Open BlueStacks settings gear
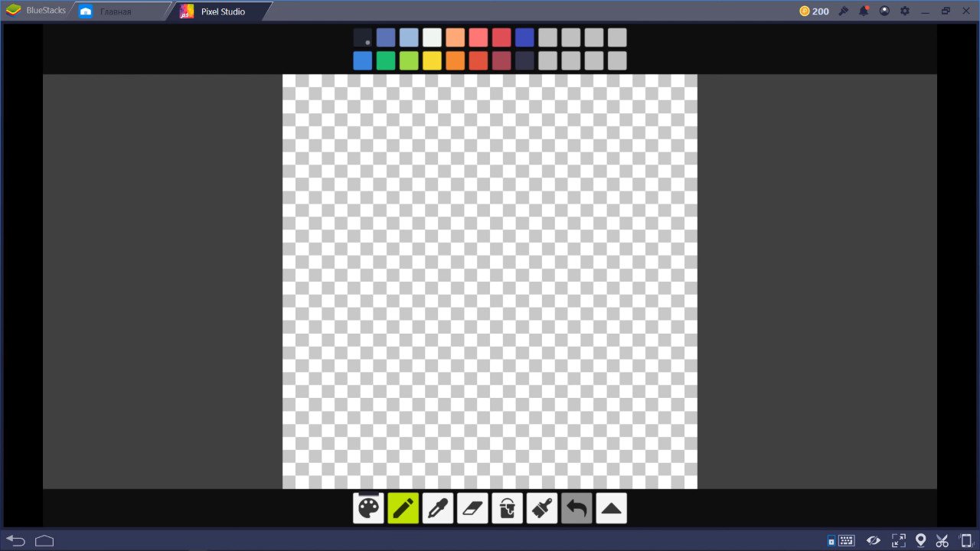Viewport: 980px width, 551px height. 905,11
